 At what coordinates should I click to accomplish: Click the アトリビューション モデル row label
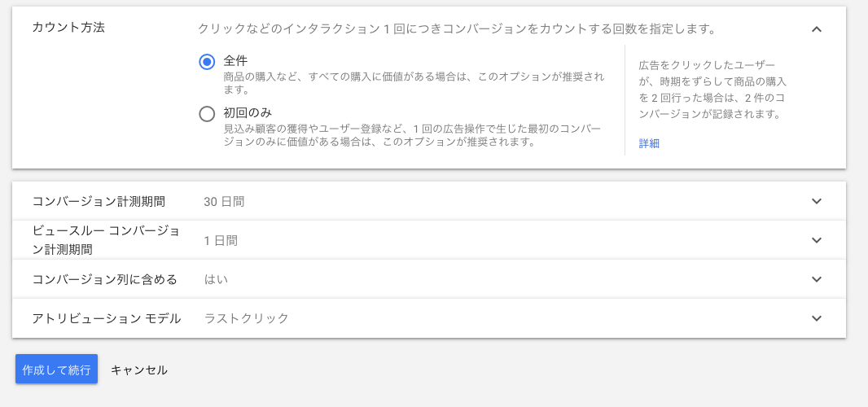coord(106,318)
